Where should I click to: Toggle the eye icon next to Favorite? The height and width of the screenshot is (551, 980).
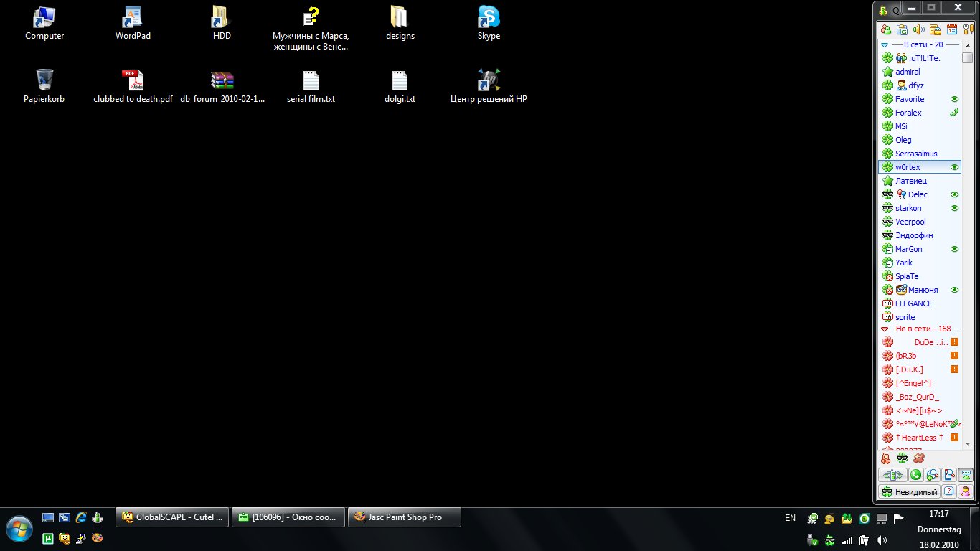tap(954, 99)
